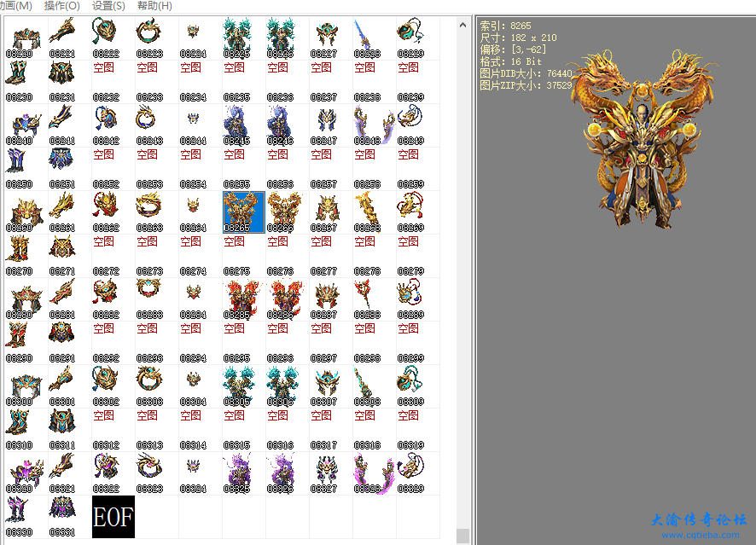Image resolution: width=756 pixels, height=545 pixels.
Task: Select bracer sprite 08221
Action: tap(69, 38)
